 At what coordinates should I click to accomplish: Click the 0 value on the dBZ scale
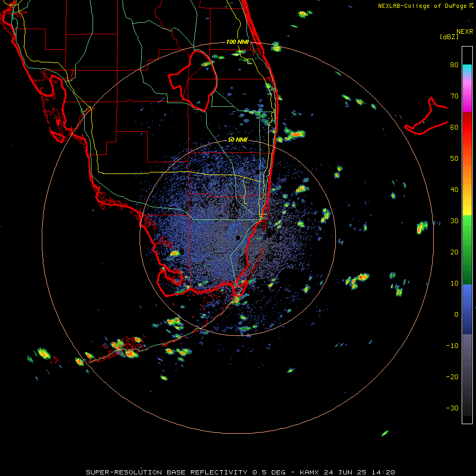tap(456, 315)
